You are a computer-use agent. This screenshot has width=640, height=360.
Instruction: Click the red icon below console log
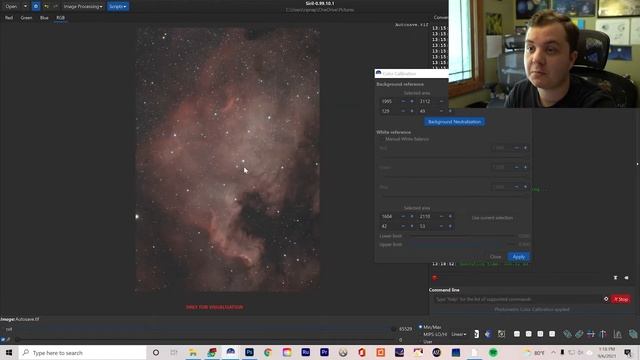point(435,278)
